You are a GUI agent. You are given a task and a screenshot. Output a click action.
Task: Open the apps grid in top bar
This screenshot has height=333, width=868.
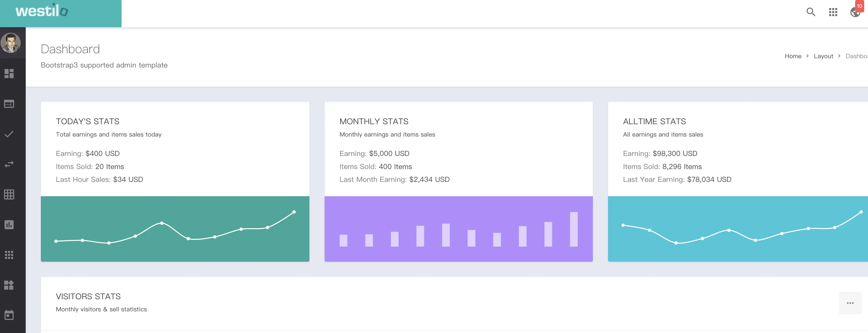tap(833, 12)
